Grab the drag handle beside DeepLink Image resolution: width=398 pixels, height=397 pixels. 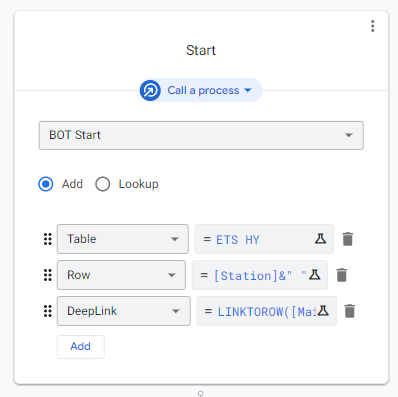click(48, 311)
